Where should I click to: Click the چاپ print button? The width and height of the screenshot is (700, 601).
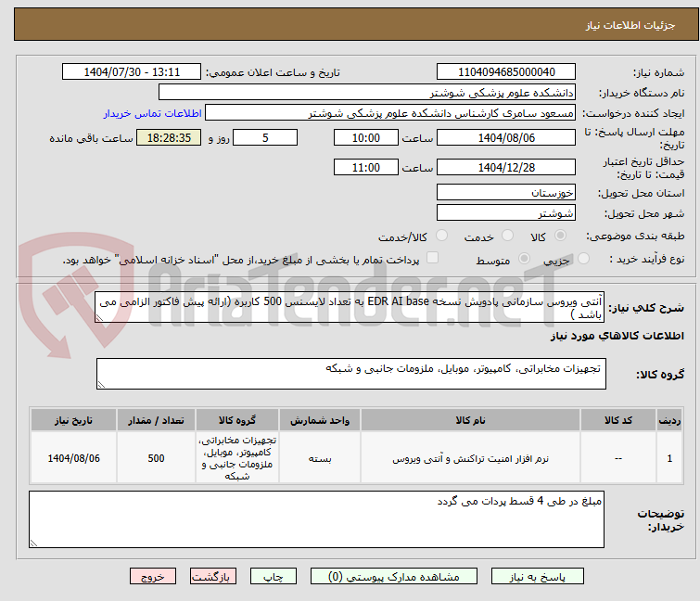[274, 577]
